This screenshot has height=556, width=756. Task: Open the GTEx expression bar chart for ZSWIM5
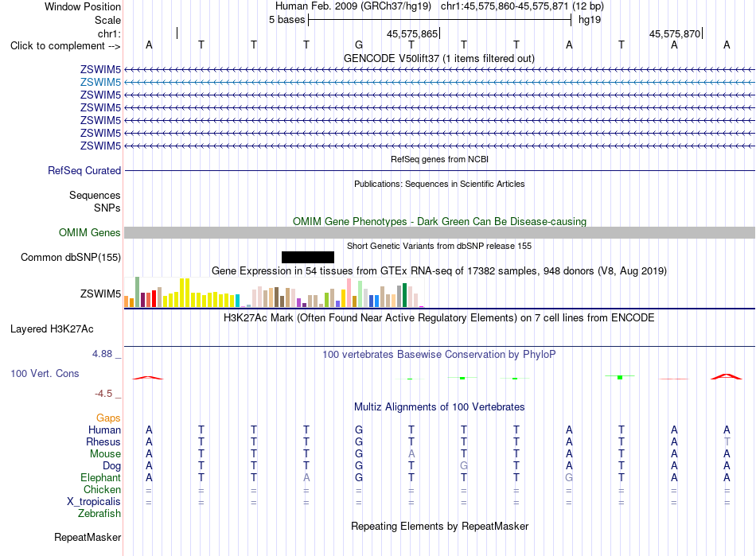click(274, 292)
